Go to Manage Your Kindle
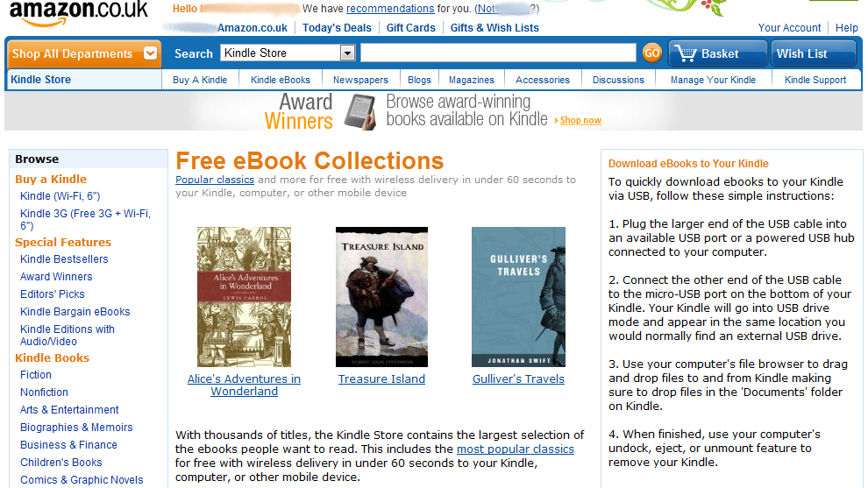Screen dimensions: 868x488 [713, 80]
